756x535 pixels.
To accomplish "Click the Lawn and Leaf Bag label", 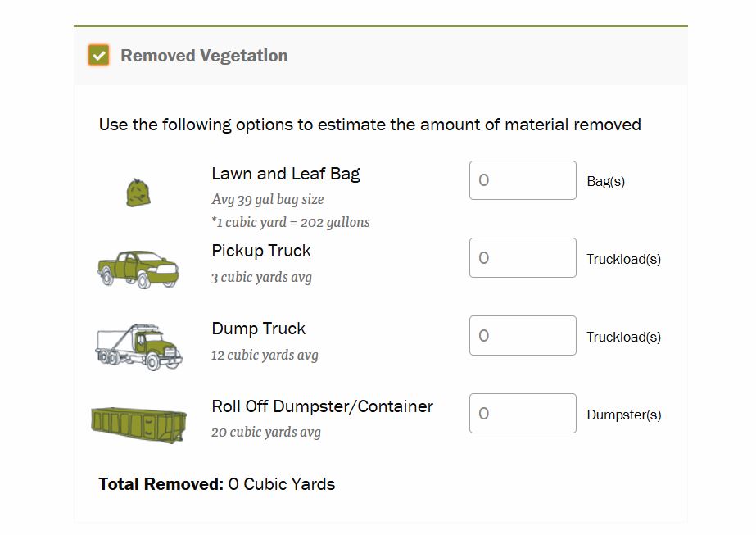I will tap(285, 174).
